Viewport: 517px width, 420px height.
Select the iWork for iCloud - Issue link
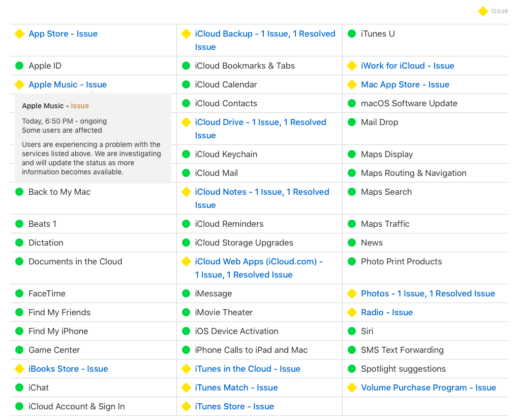(x=407, y=66)
